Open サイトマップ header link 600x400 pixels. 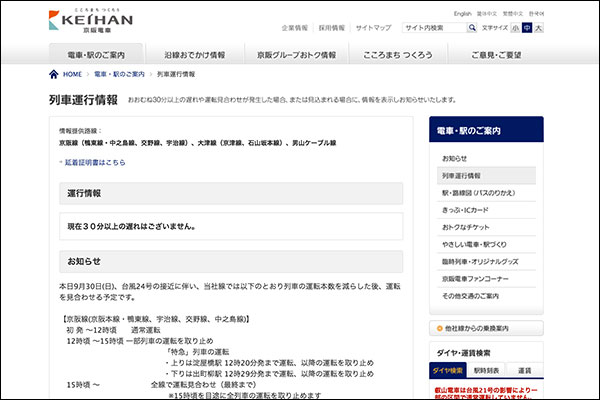pos(374,29)
